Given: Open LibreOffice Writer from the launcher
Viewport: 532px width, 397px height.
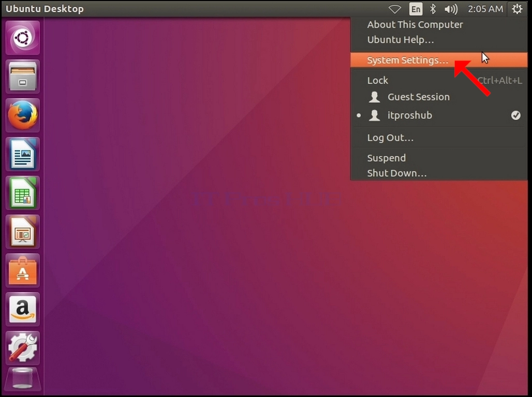Looking at the screenshot, I should [23, 154].
